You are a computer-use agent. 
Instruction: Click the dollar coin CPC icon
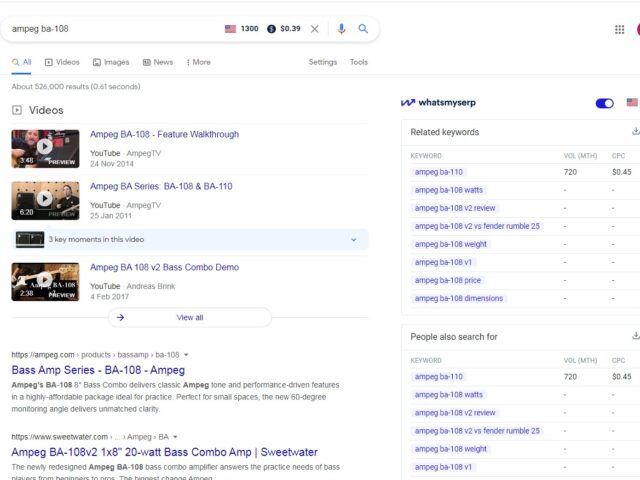pyautogui.click(x=271, y=29)
